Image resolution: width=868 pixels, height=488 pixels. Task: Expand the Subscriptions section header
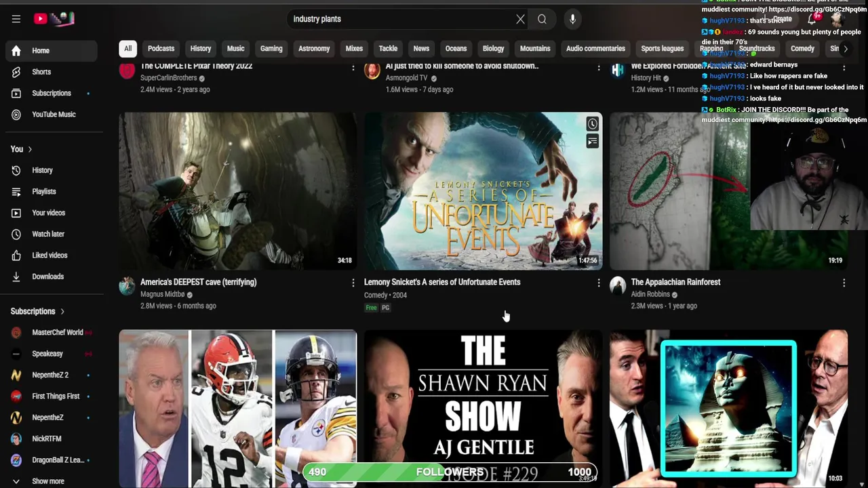[x=38, y=311]
